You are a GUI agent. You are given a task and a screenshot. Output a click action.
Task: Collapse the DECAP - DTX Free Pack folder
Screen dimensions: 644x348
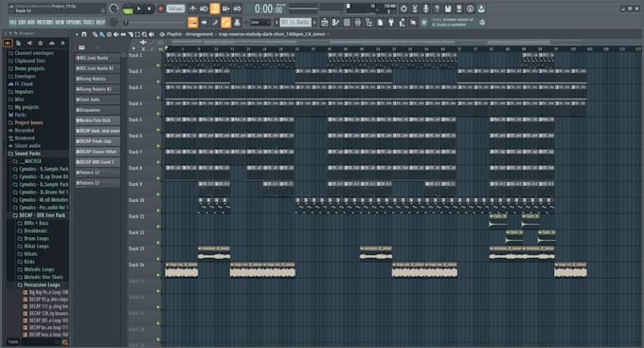(x=39, y=215)
